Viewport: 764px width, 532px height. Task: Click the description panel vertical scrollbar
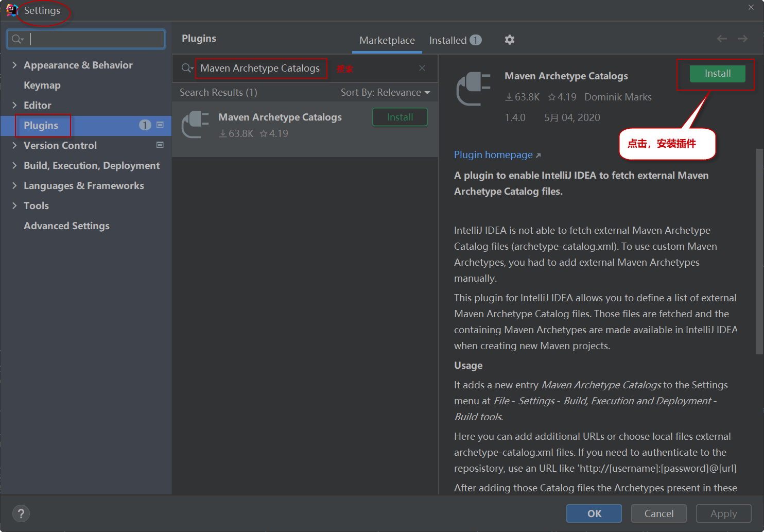759,252
